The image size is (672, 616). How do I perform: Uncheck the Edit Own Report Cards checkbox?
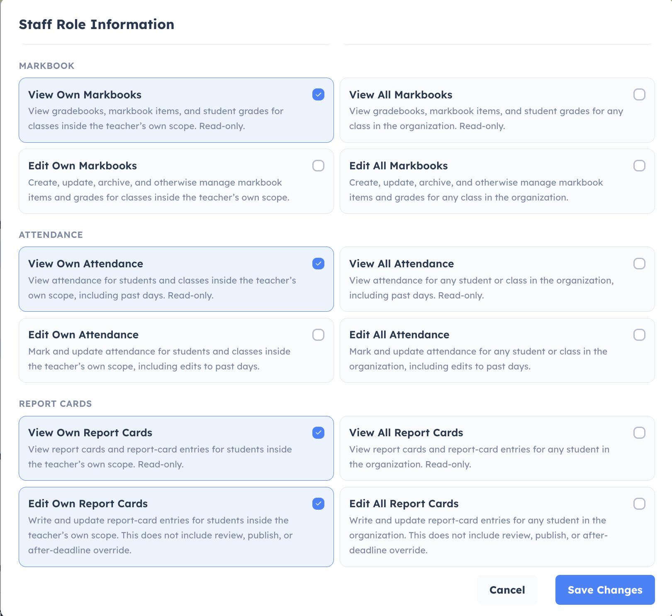click(x=318, y=504)
